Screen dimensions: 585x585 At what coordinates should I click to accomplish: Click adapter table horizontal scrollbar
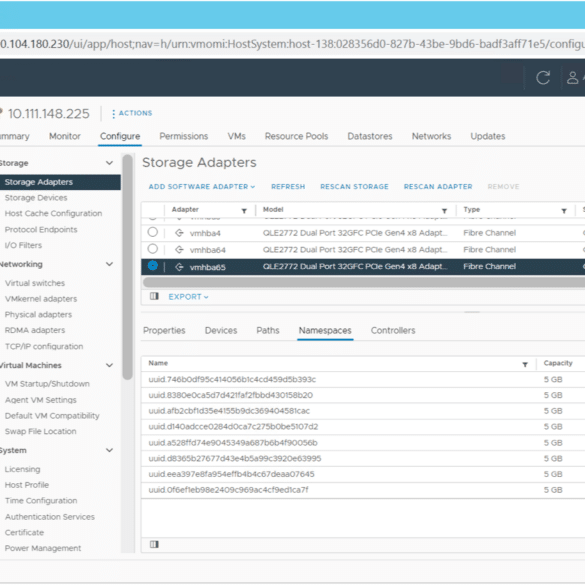pos(364,282)
